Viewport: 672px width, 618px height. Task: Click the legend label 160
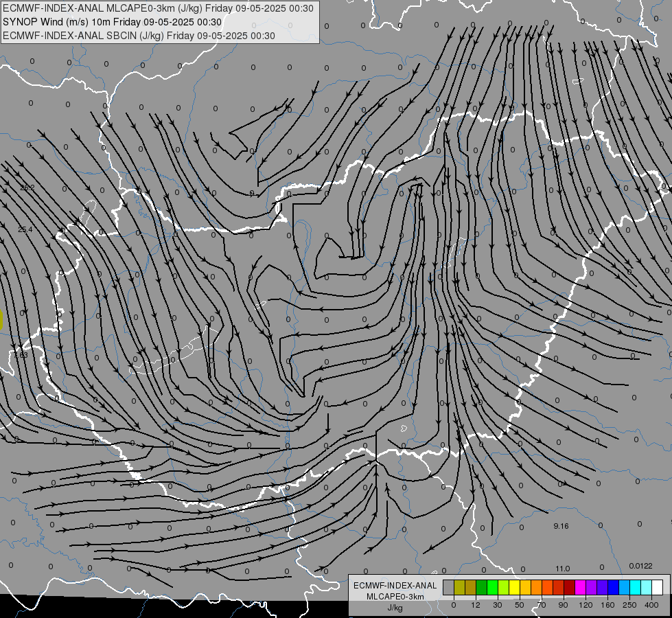(607, 605)
